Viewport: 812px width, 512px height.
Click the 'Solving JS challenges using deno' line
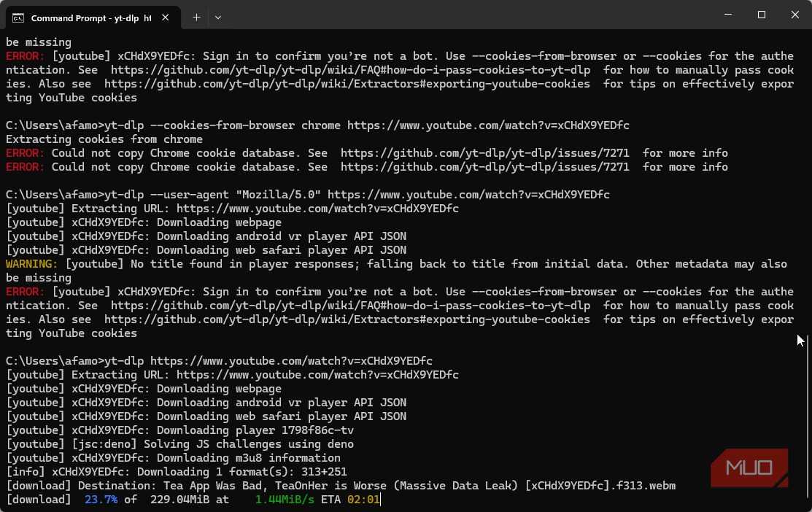coord(179,444)
